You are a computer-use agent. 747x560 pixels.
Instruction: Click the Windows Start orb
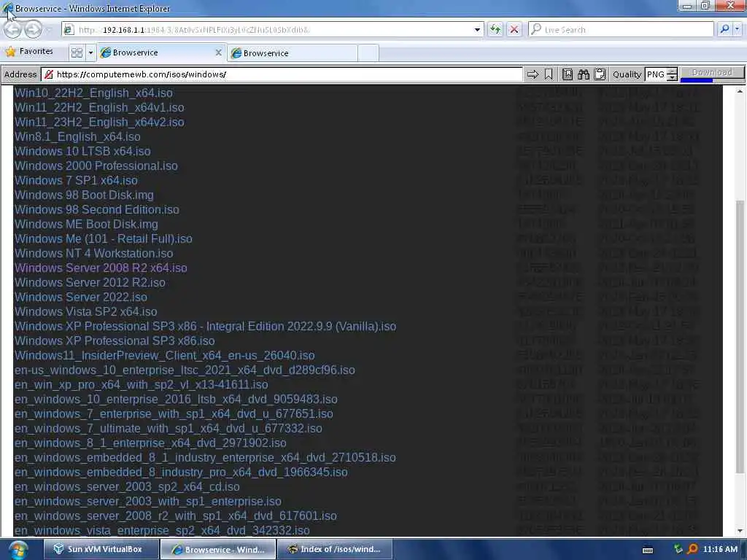[18, 550]
